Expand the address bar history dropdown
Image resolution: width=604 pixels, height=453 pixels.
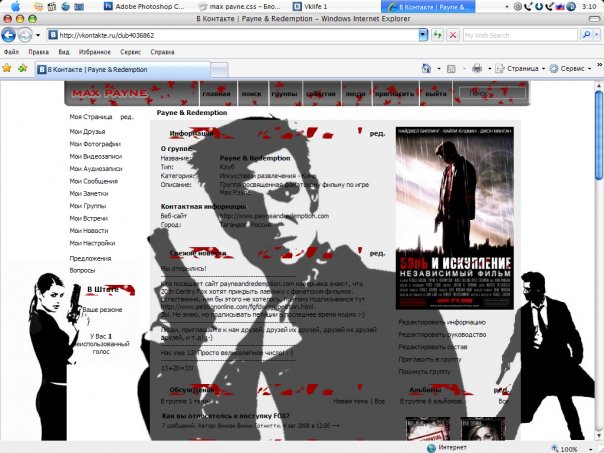tap(423, 35)
